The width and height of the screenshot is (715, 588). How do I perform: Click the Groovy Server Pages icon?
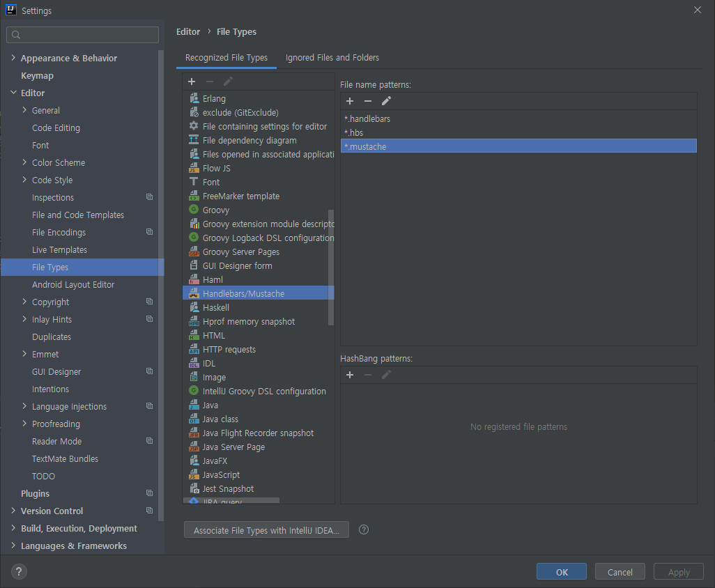pos(194,252)
